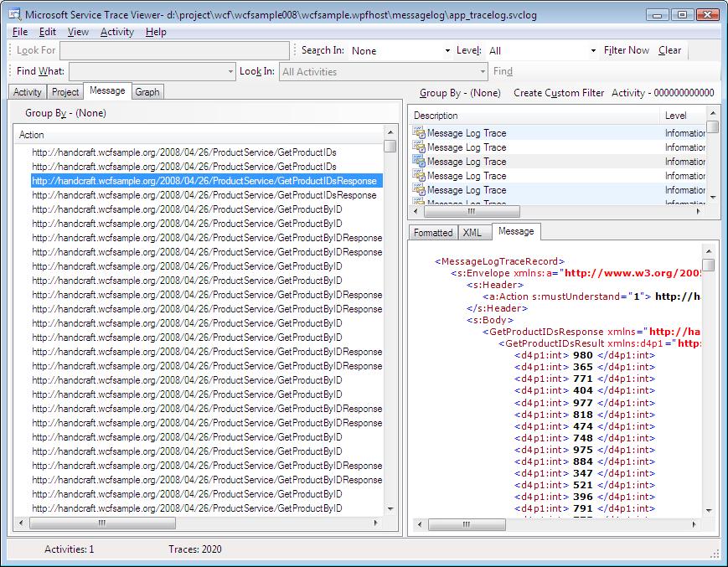Click the right arrow of the XML view horizontal scrollbar
The height and width of the screenshot is (567, 728).
coord(694,524)
